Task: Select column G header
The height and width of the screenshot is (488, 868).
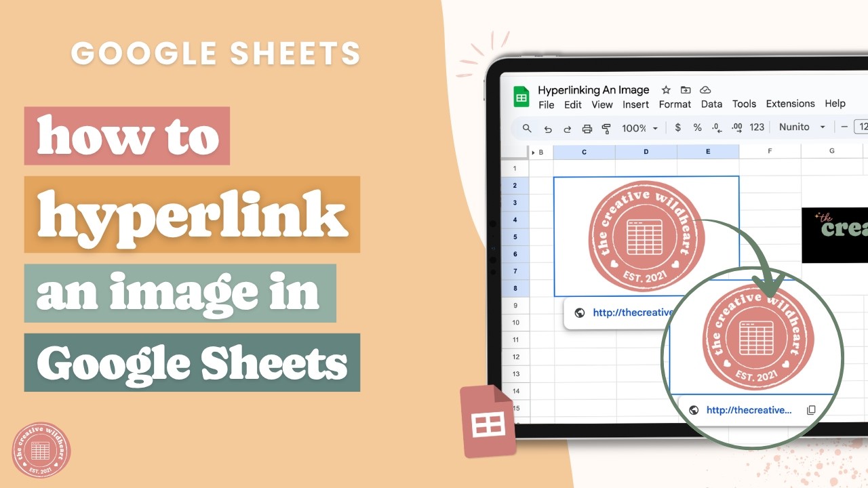Action: click(832, 151)
